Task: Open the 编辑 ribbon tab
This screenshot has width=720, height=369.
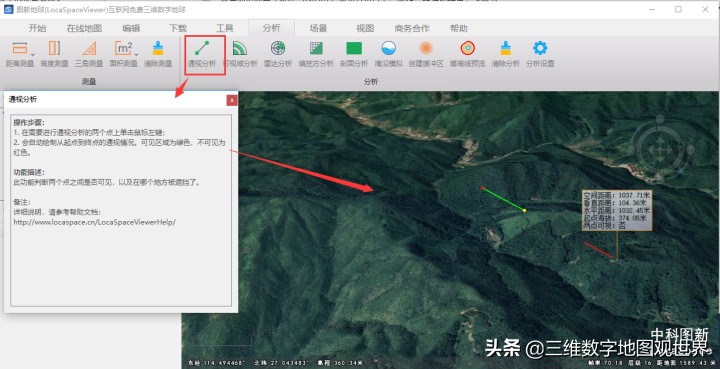Action: coord(131,28)
